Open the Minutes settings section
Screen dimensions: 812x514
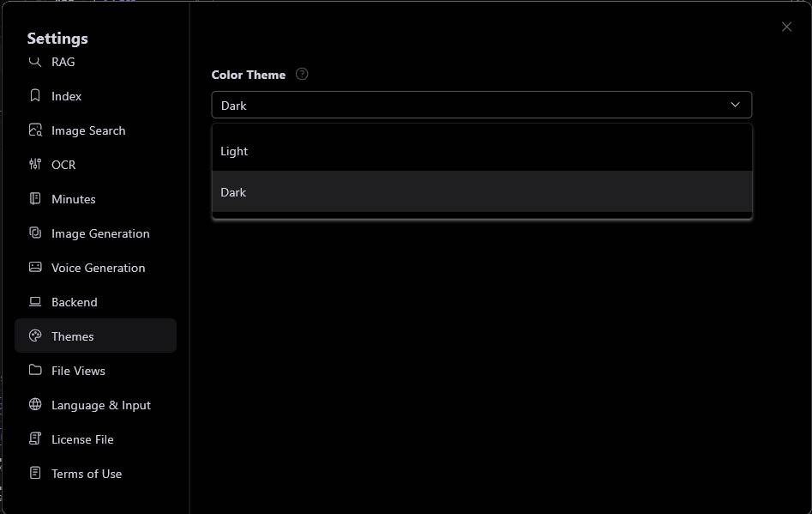click(x=95, y=199)
